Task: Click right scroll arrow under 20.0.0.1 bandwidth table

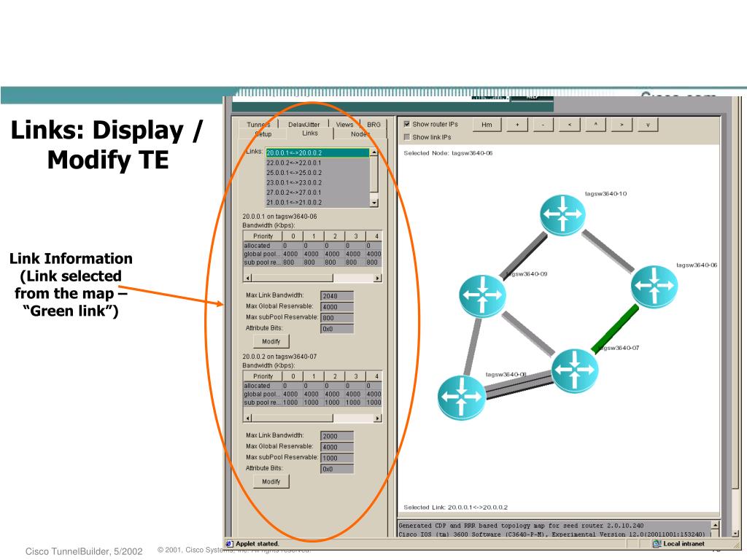Action: [377, 278]
